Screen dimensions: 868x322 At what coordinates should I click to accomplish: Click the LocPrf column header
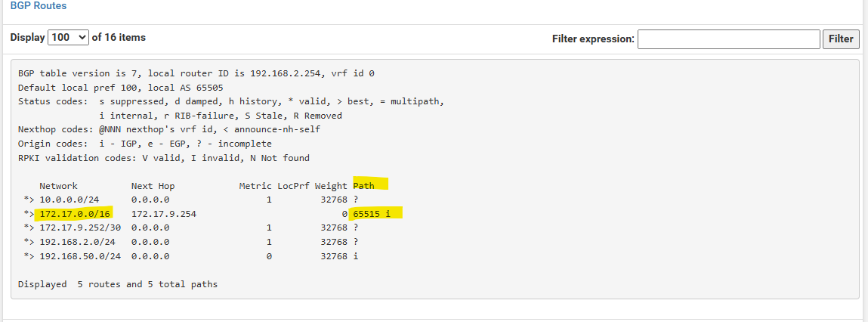293,186
